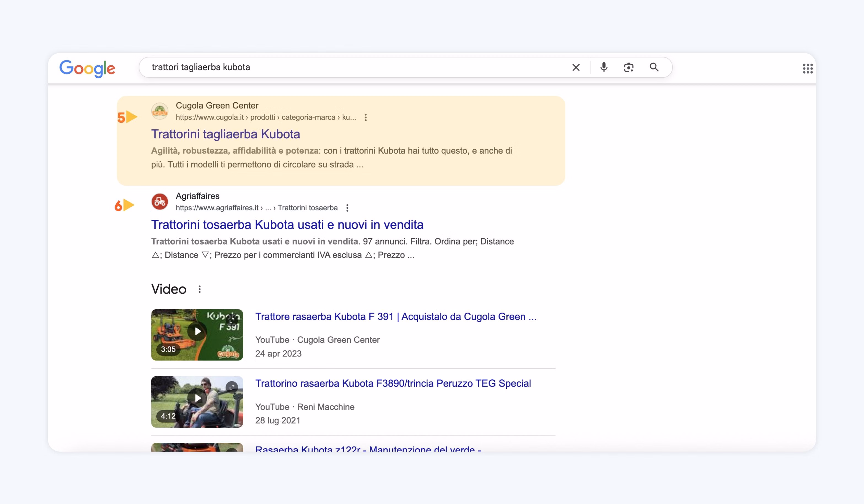864x504 pixels.
Task: Start voice search with microphone icon
Action: pyautogui.click(x=604, y=67)
